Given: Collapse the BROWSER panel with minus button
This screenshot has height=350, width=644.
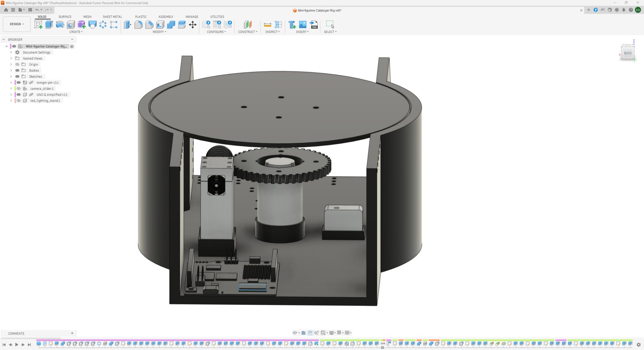Looking at the screenshot, I should click(72, 39).
